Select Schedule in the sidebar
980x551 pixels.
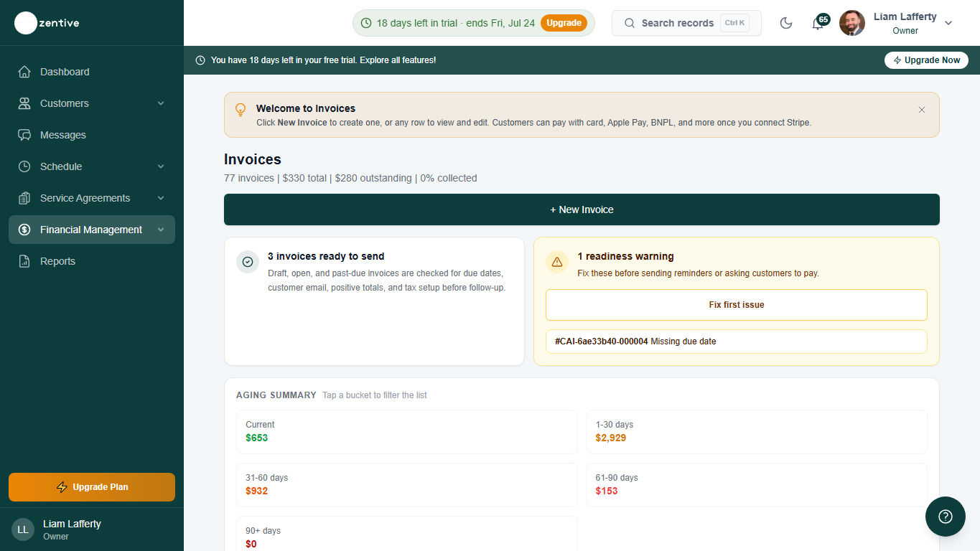point(92,166)
